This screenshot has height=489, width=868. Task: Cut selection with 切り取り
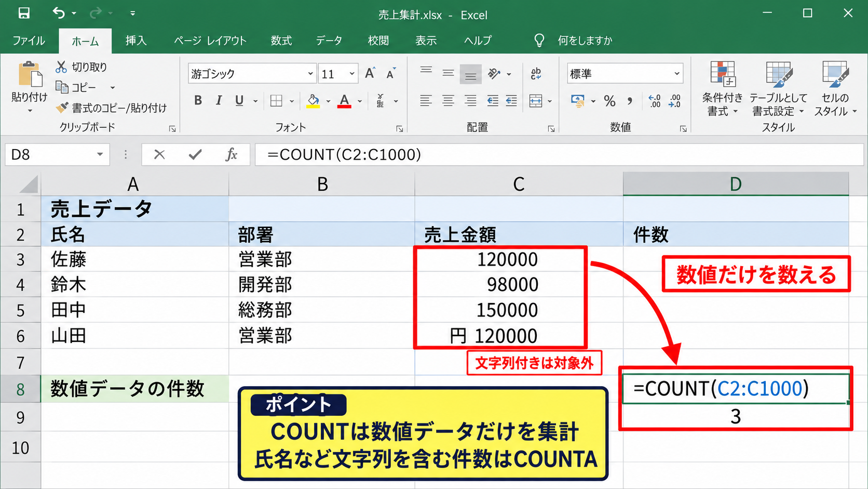(82, 67)
